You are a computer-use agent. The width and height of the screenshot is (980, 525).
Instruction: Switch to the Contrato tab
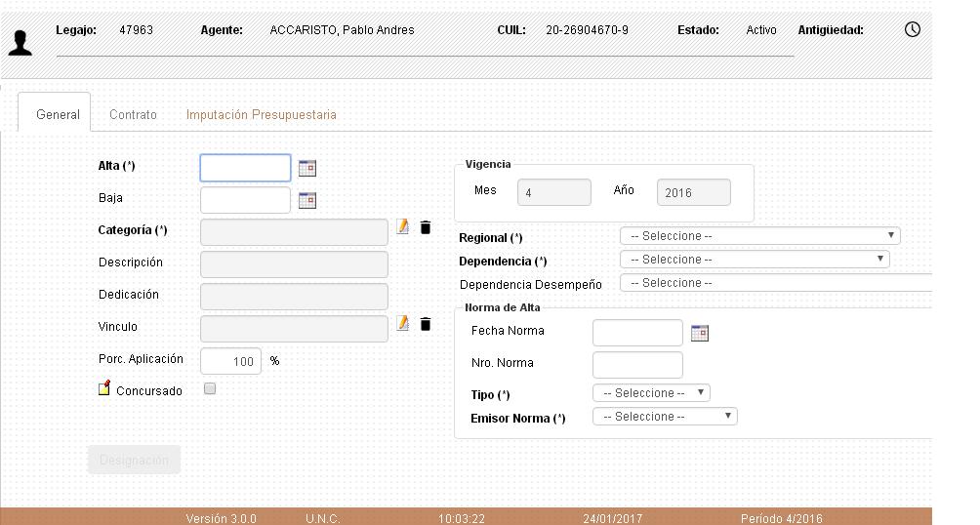[x=133, y=114]
